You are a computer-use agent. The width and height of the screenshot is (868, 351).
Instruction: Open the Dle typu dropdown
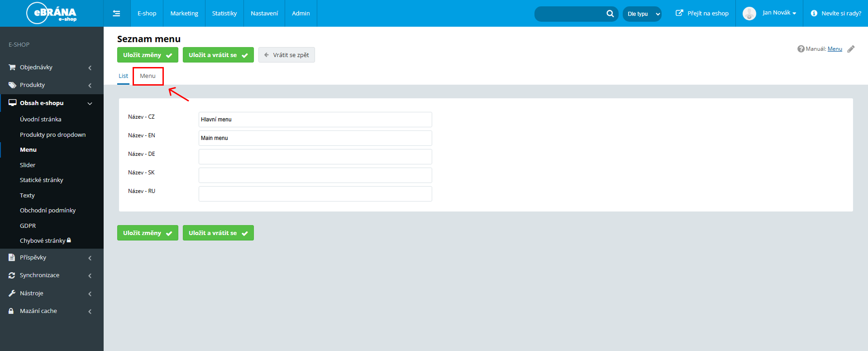tap(642, 14)
